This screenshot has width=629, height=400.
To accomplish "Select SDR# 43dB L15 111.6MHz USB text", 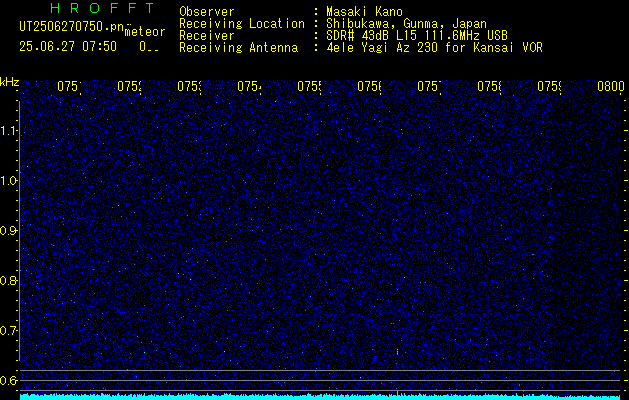I will 417,36.
